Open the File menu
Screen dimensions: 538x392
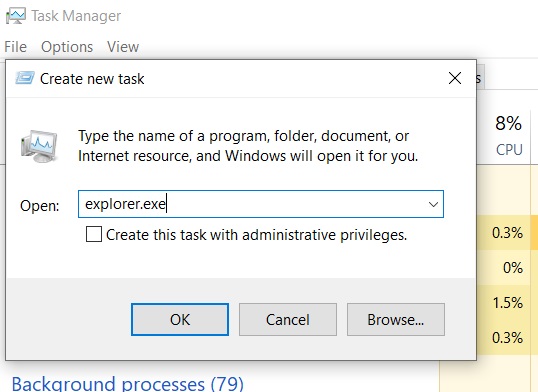pyautogui.click(x=15, y=47)
